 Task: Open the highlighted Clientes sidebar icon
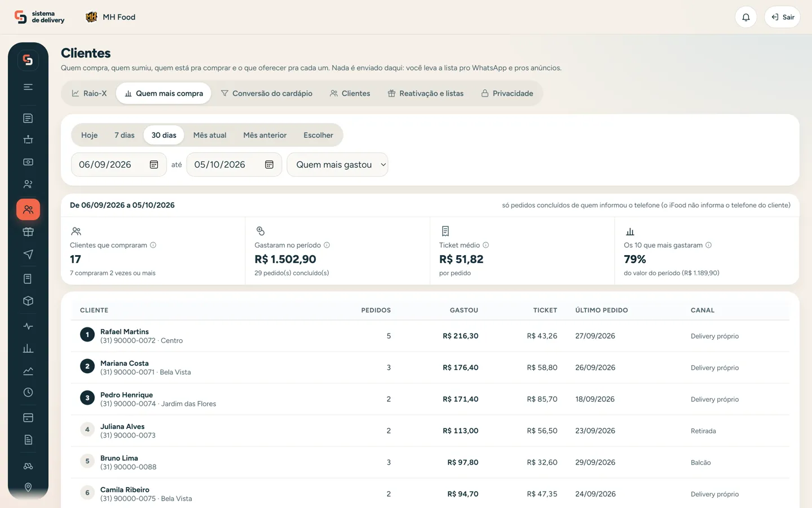pyautogui.click(x=28, y=209)
